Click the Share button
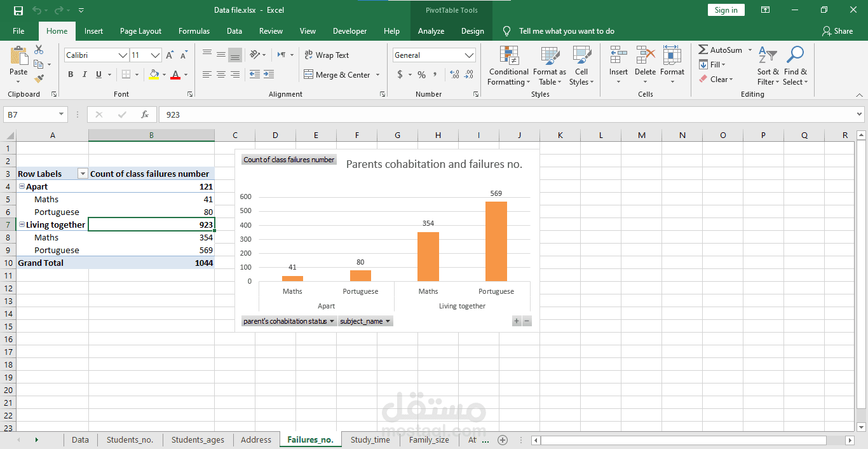The height and width of the screenshot is (449, 868). 837,31
